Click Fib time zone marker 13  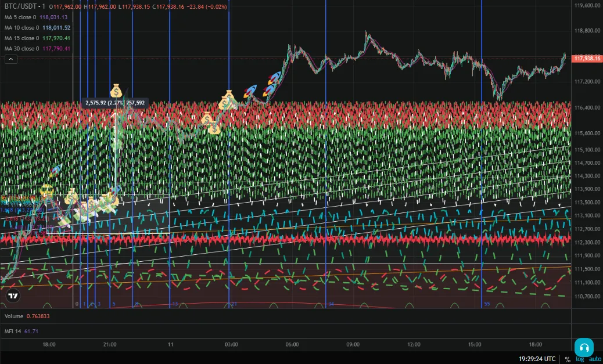pos(175,304)
